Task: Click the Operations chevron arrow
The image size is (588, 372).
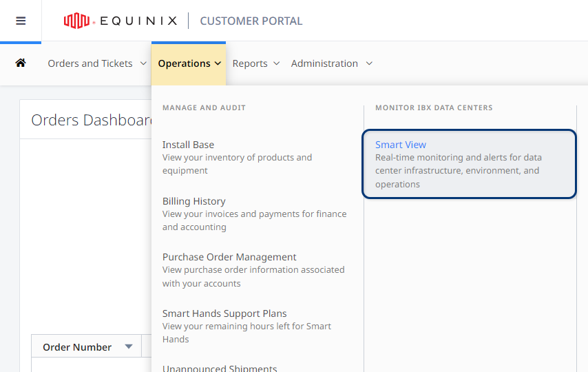Action: tap(218, 63)
